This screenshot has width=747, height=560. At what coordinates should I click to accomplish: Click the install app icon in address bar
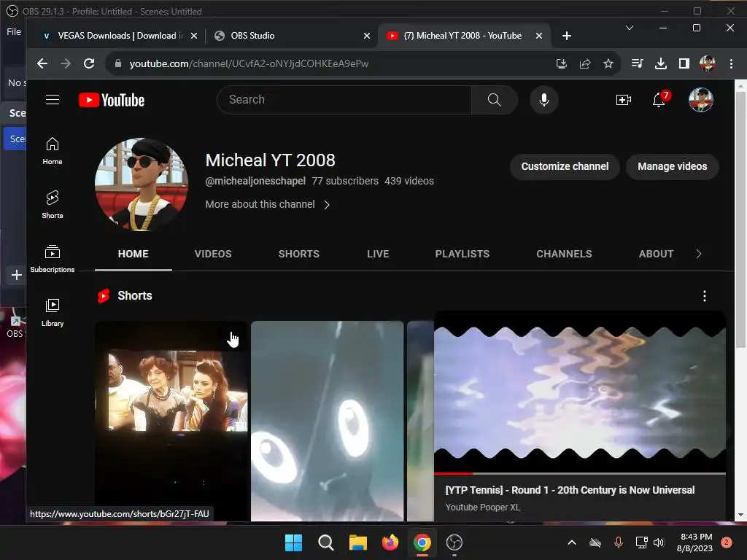click(562, 63)
